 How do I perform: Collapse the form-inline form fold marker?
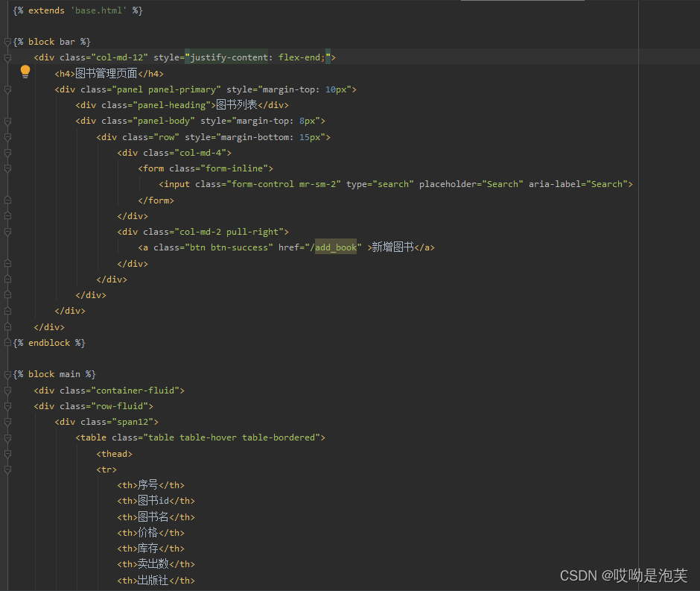(x=7, y=168)
